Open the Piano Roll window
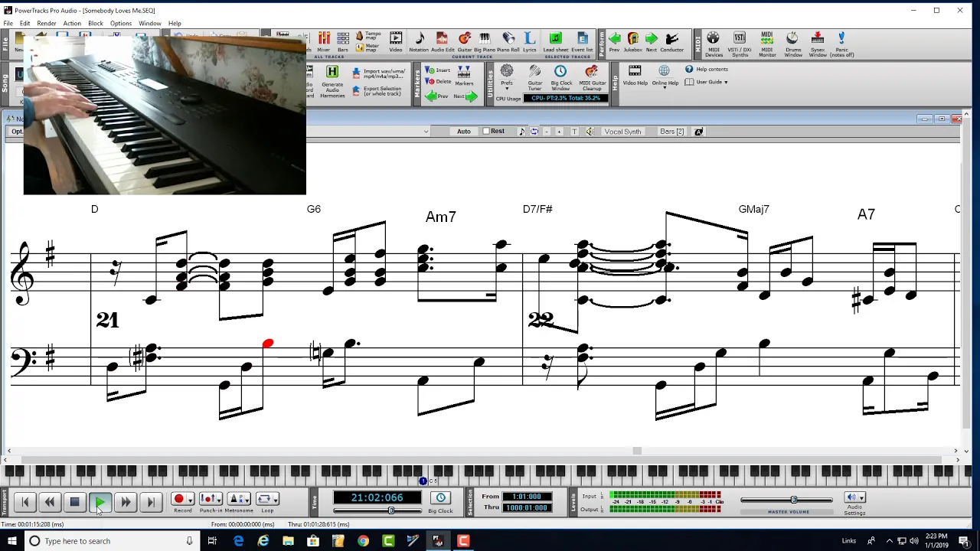Screen dimensions: 980x551 click(x=508, y=42)
